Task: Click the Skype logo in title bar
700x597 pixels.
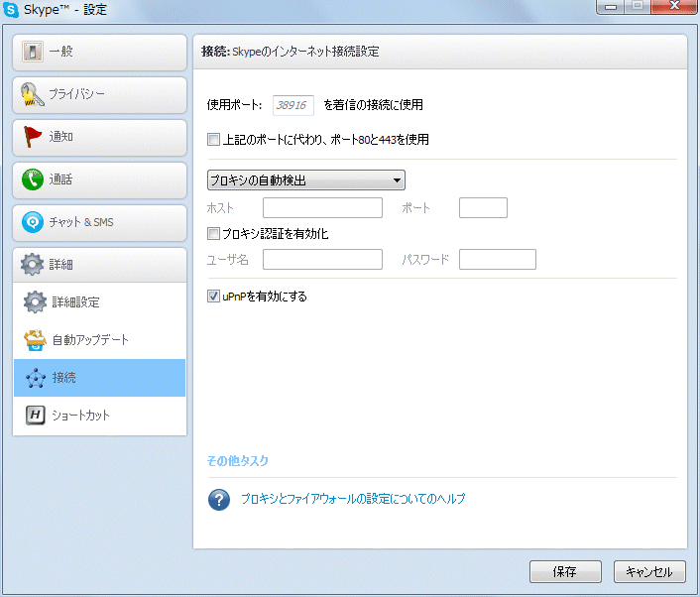Action: pyautogui.click(x=11, y=9)
